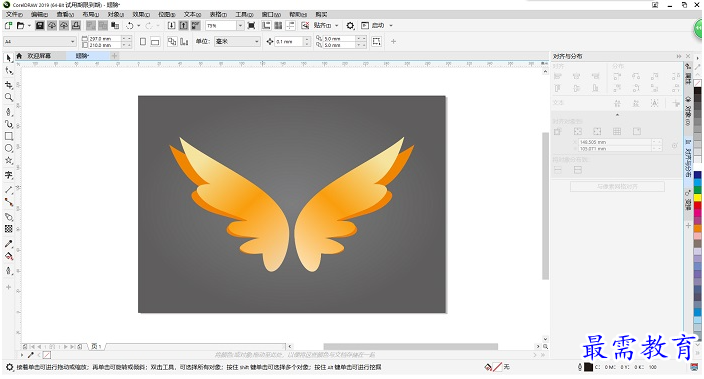Toggle all pages layout button
The width and height of the screenshot is (704, 379).
tap(172, 42)
